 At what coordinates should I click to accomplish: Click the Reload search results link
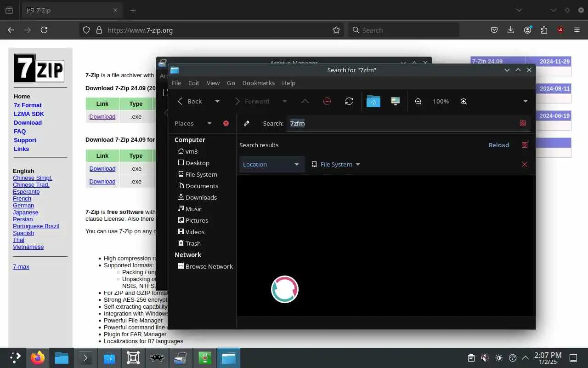499,145
